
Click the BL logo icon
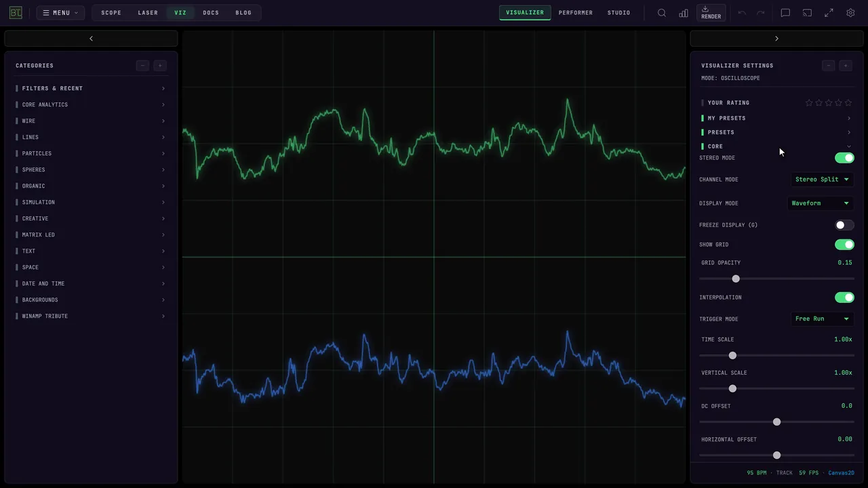point(16,13)
